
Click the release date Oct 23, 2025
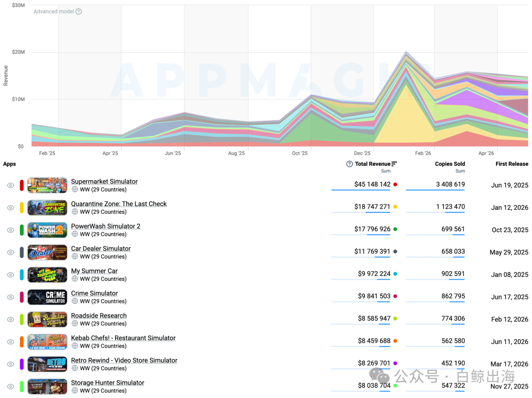(x=510, y=230)
